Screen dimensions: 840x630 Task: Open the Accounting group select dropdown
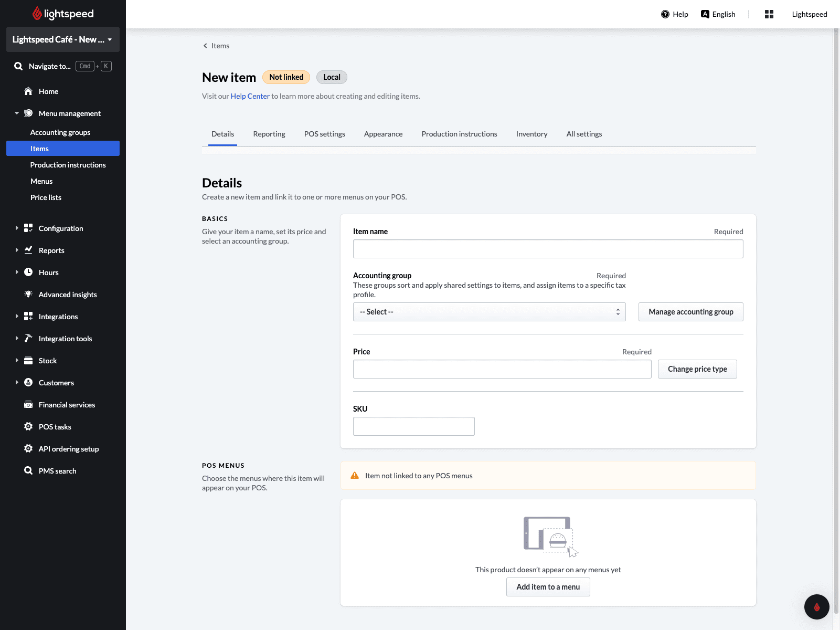tap(489, 312)
